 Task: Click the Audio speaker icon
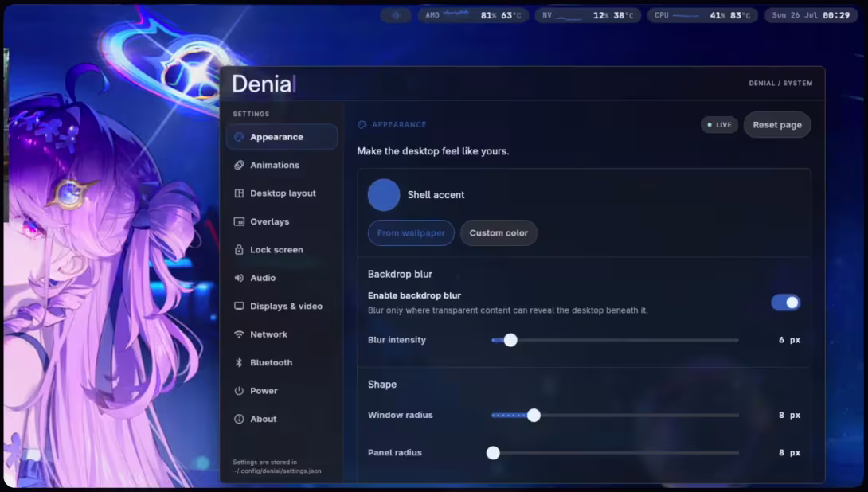point(239,278)
